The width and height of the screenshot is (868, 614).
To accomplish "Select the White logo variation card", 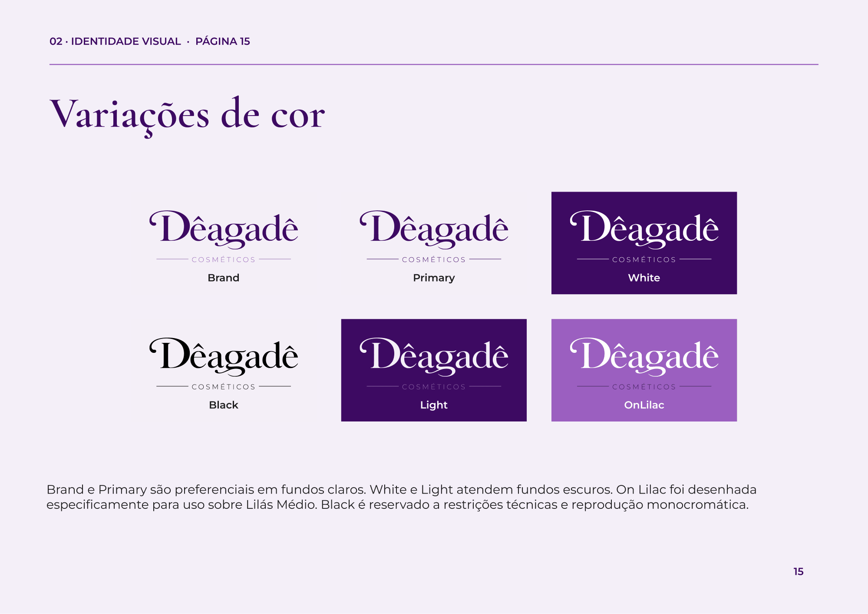I will click(x=644, y=243).
